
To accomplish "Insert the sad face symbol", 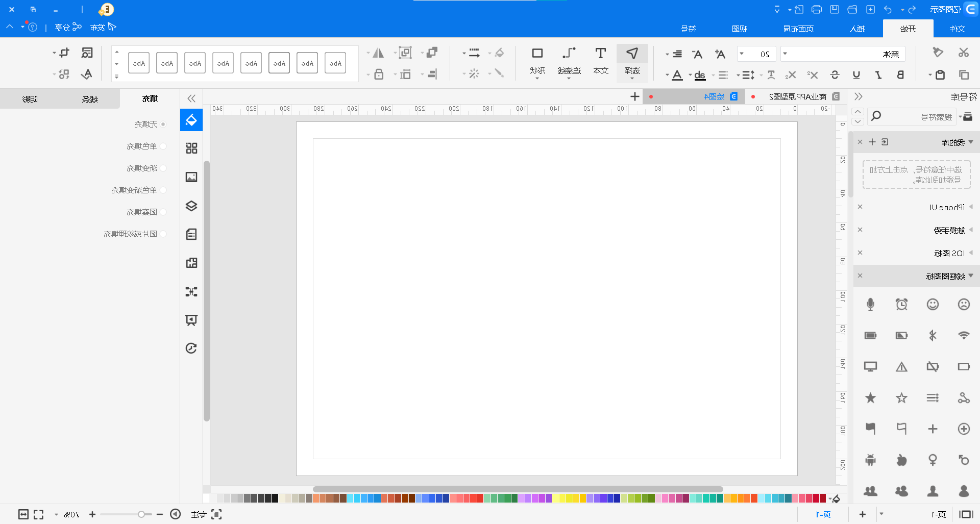I will click(x=964, y=305).
